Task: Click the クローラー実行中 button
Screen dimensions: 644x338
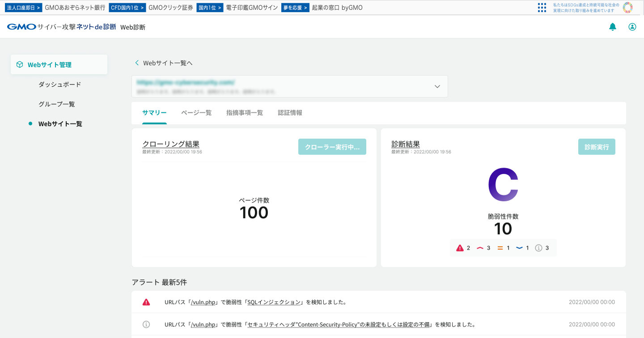Action: coord(332,147)
